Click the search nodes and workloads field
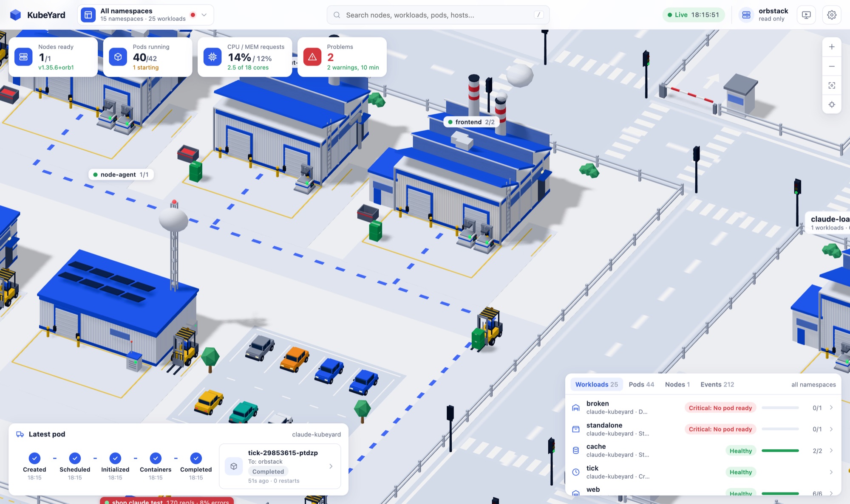This screenshot has height=504, width=850. tap(438, 15)
